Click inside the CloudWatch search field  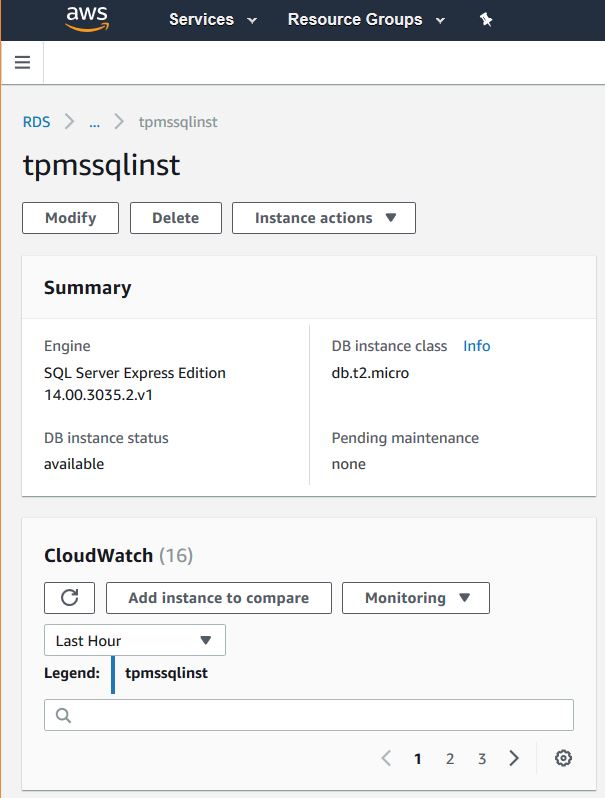click(x=320, y=715)
